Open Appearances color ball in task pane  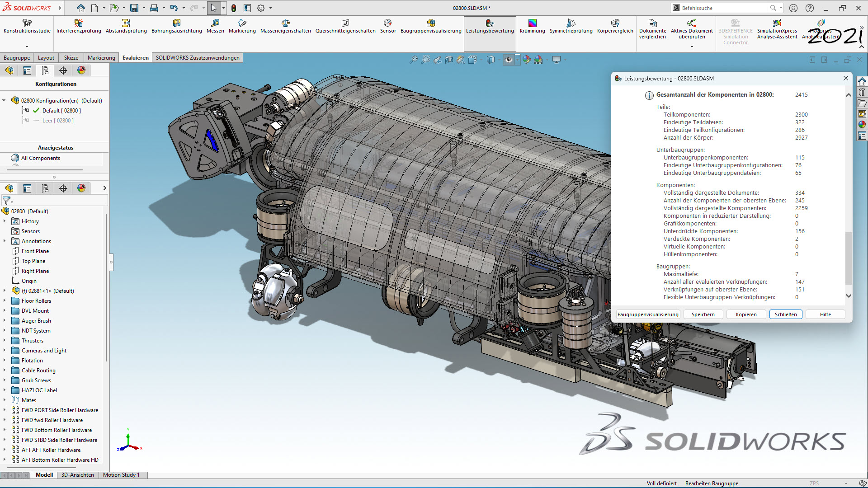[862, 125]
